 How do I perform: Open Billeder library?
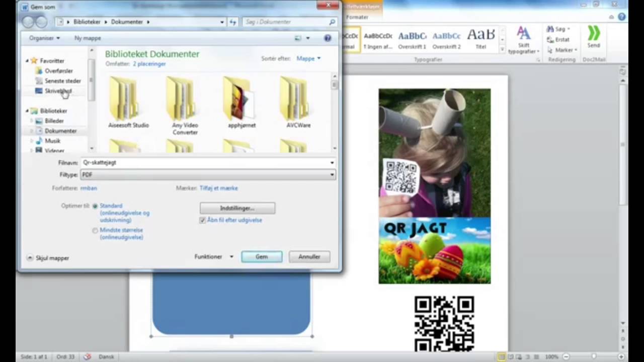click(50, 121)
